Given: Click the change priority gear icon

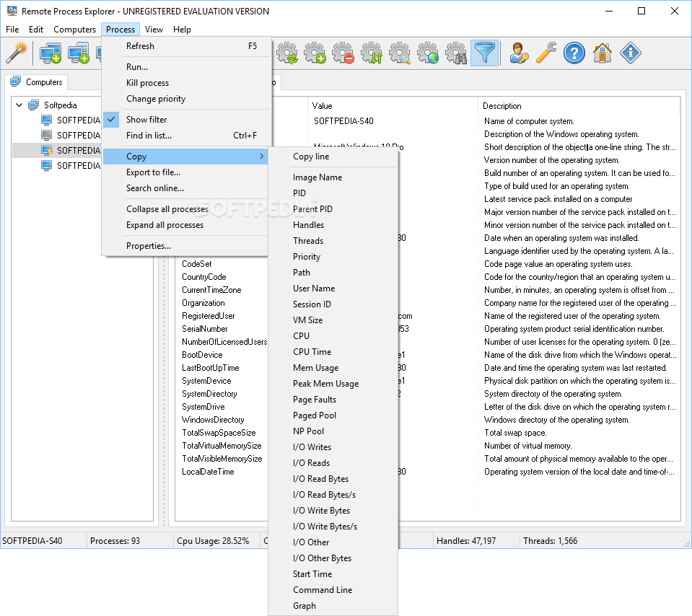Looking at the screenshot, I should pos(372,53).
